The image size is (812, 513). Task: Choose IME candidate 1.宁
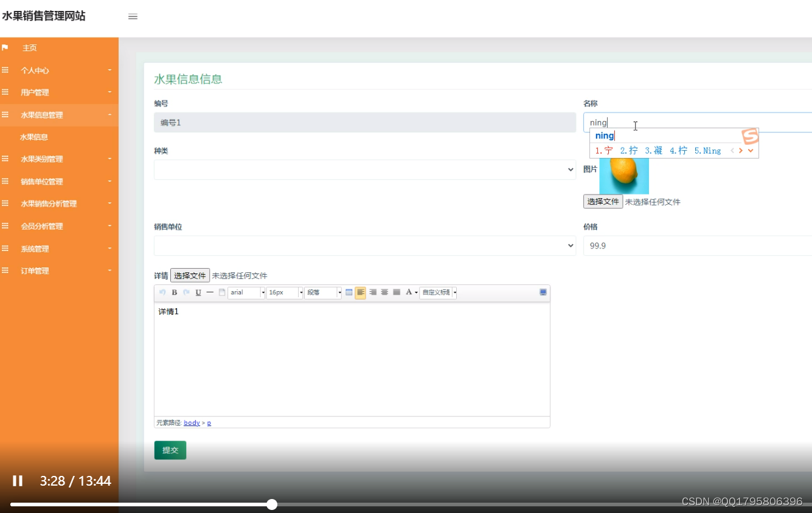coord(604,151)
